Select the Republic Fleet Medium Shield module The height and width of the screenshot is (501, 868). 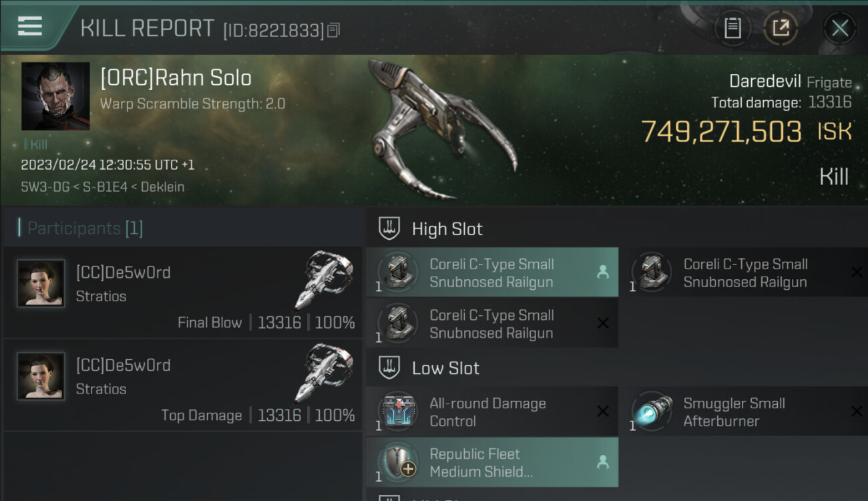[x=492, y=463]
